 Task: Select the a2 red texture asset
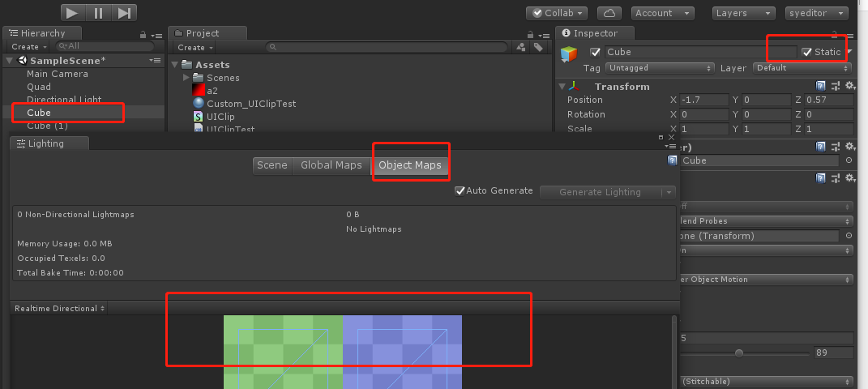(212, 90)
